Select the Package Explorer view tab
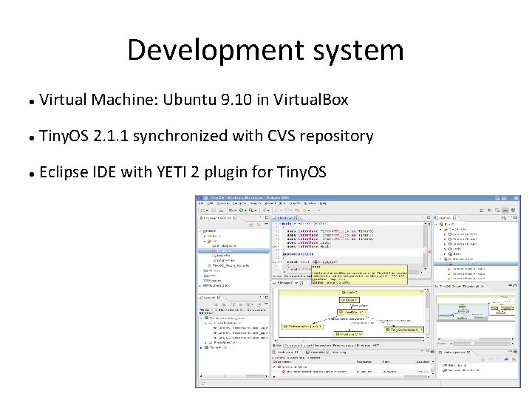This screenshot has width=532, height=399. pos(219,218)
